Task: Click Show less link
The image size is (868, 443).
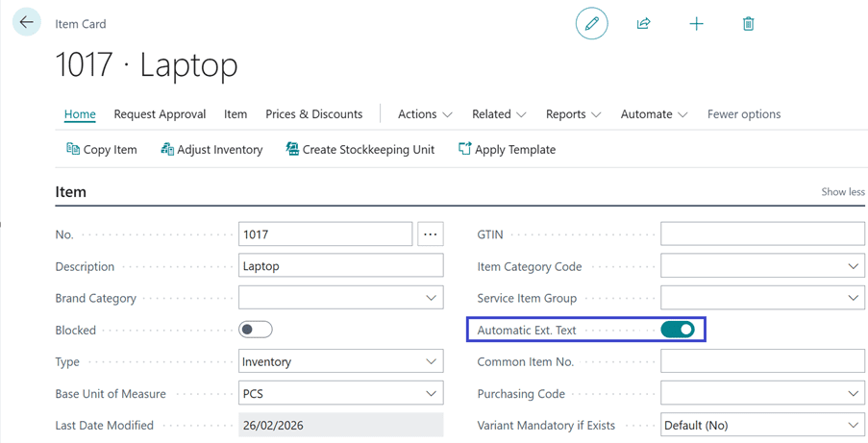Action: (842, 191)
